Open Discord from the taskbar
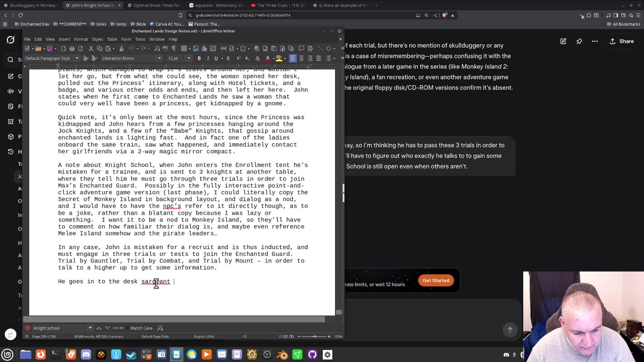 pos(86,354)
